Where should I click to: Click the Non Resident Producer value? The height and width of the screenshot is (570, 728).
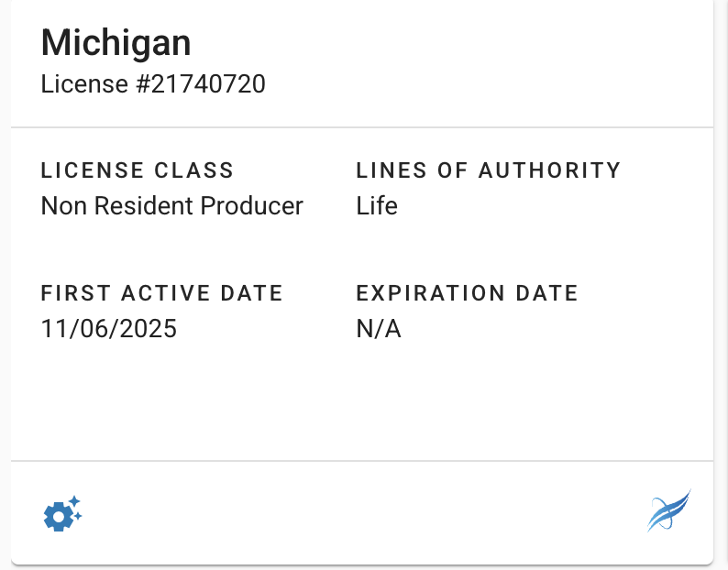click(171, 206)
